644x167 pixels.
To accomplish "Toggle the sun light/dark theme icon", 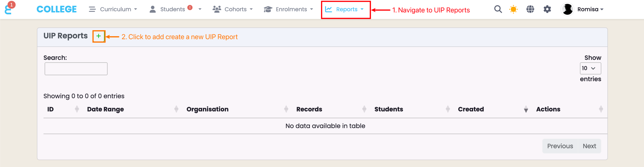I will click(x=513, y=9).
